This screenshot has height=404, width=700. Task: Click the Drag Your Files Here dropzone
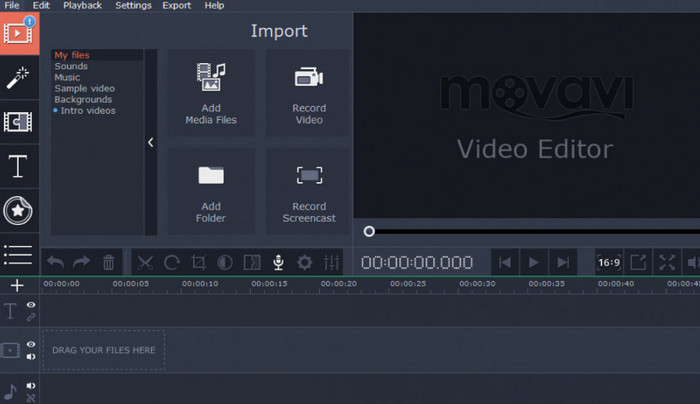pos(104,350)
